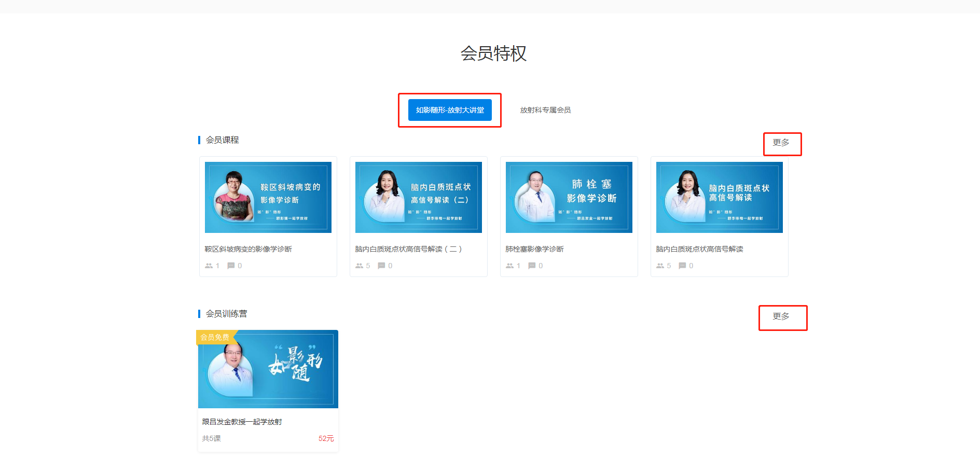Click the students icon under 鞍区斜坡病变的影像学诊断
Screen dimensions: 980x470
(x=209, y=266)
